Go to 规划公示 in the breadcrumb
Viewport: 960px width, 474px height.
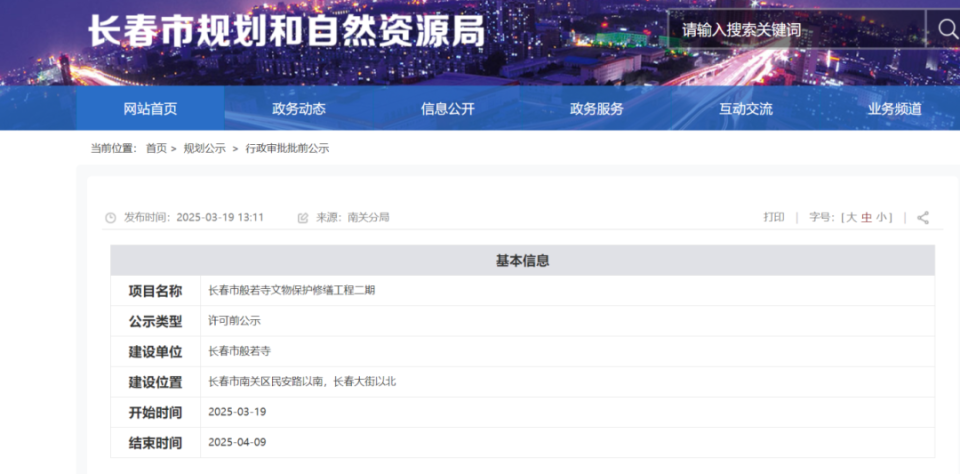coord(204,148)
